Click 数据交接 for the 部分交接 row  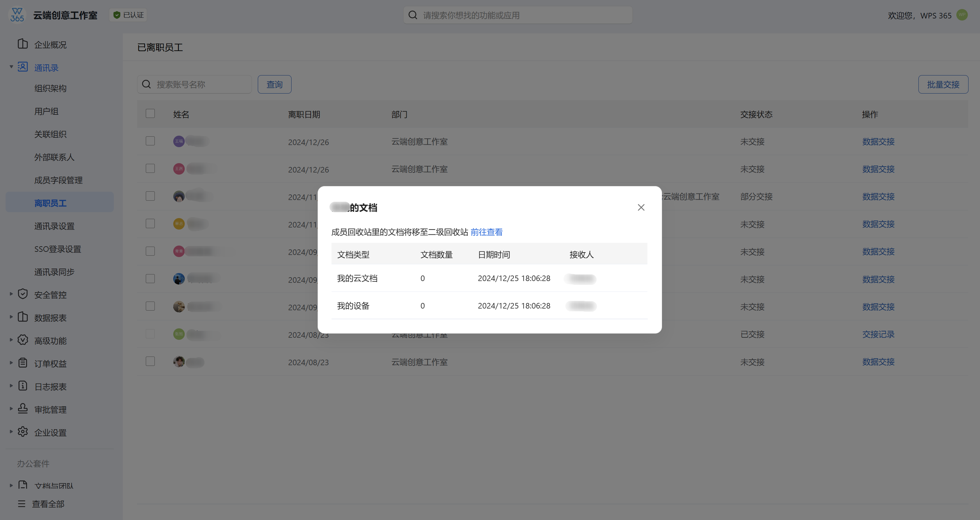pos(878,197)
